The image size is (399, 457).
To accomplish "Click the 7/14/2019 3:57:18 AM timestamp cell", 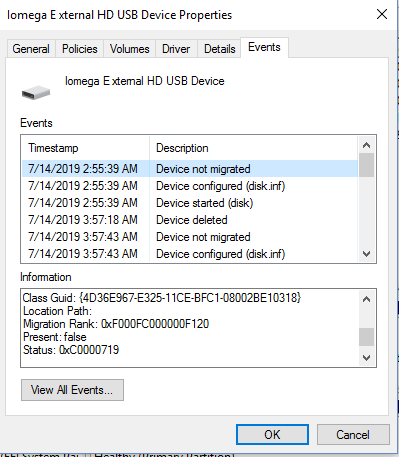I will (x=83, y=220).
